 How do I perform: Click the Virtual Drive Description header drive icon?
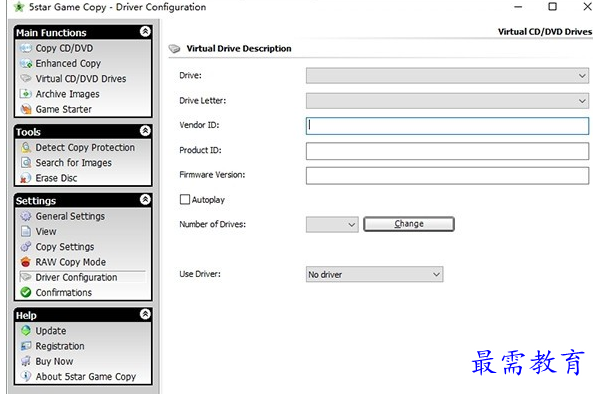[x=174, y=49]
